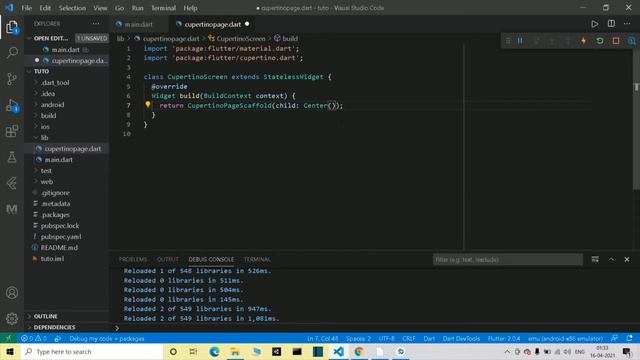
Task: Open the Extensions view
Action: [x=12, y=131]
